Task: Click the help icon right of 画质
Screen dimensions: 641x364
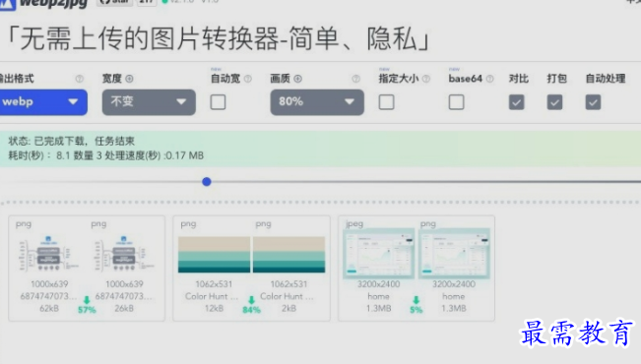Action: (x=356, y=79)
